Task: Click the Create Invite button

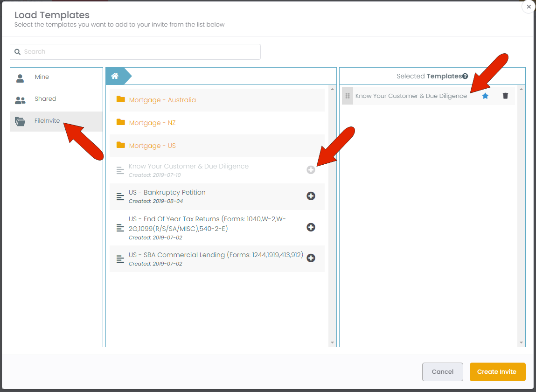Action: coord(497,372)
